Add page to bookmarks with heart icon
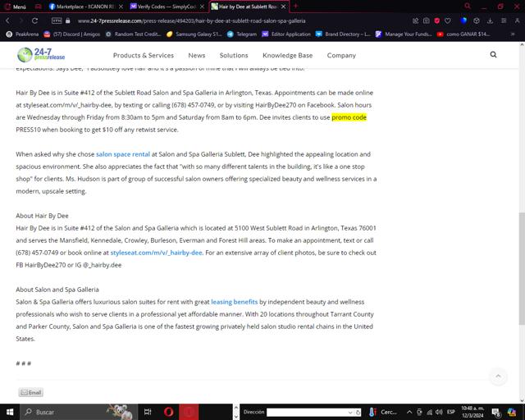The width and height of the screenshot is (525, 420). [448, 21]
